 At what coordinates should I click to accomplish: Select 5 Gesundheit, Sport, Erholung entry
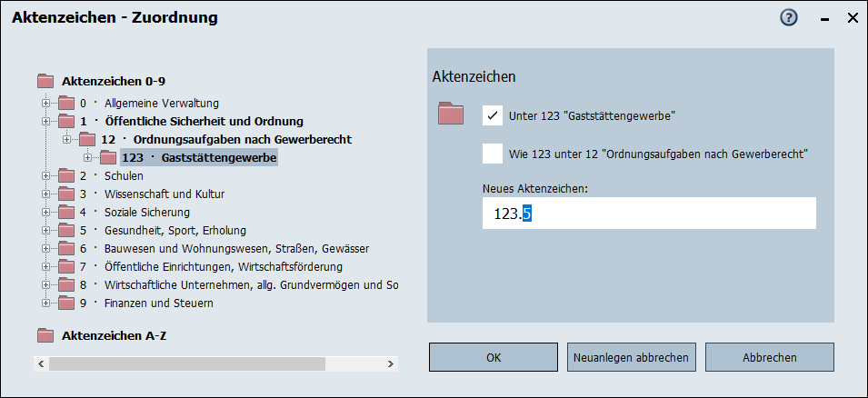point(175,230)
